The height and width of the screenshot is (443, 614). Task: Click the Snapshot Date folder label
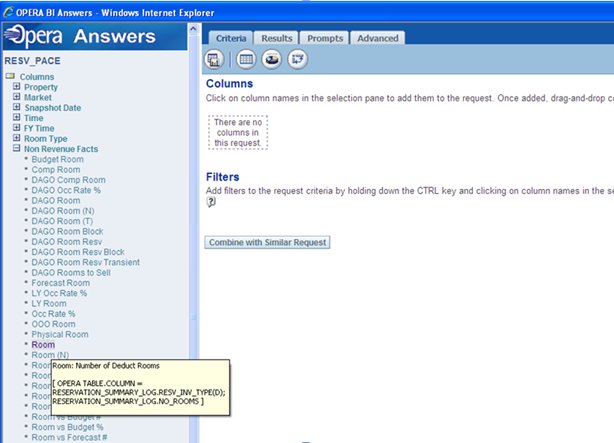click(52, 108)
